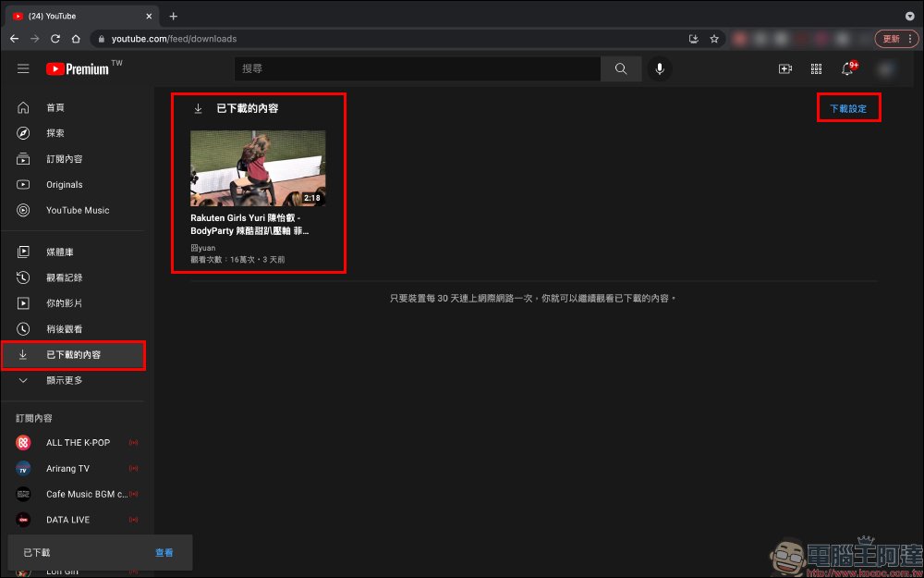Expand 顯示更多 in sidebar
The image size is (924, 578).
65,380
